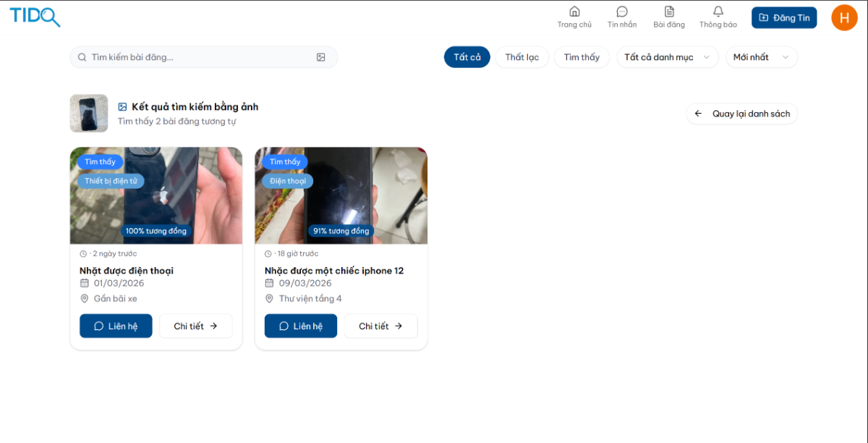Viewport: 868px width, 443px height.
Task: Open Tin nhắn messages icon
Action: [x=622, y=12]
